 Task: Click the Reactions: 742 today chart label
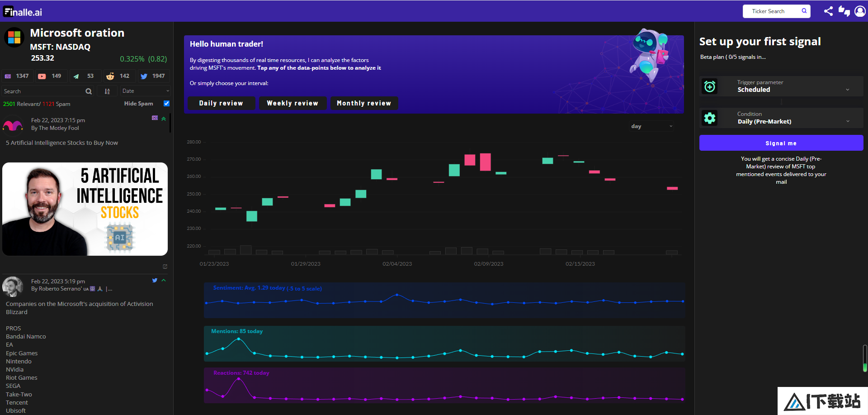coord(241,373)
